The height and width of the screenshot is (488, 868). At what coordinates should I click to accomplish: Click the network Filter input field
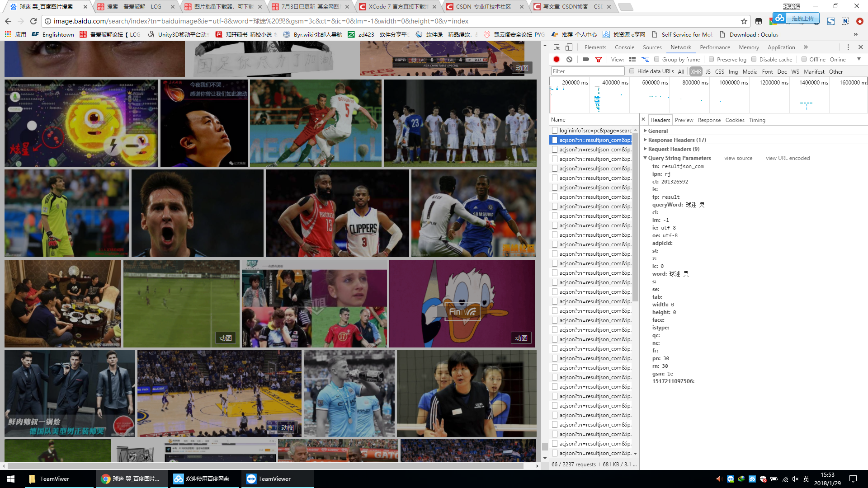(587, 71)
